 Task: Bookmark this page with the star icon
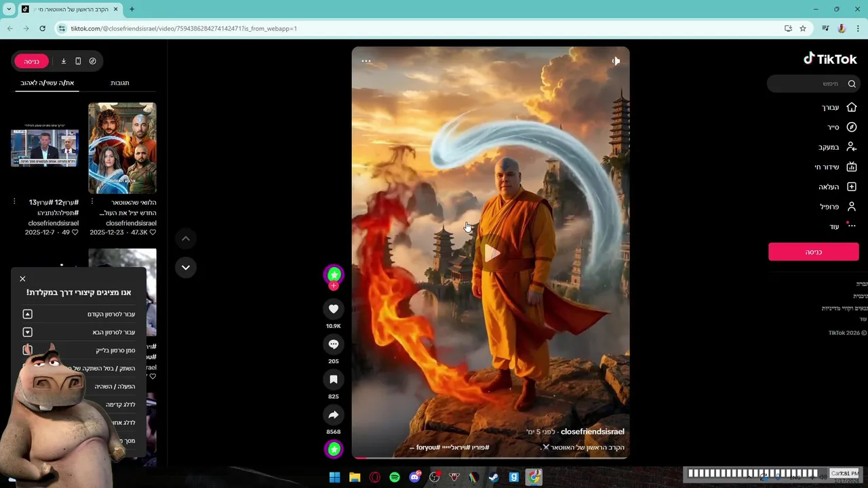[x=803, y=28]
